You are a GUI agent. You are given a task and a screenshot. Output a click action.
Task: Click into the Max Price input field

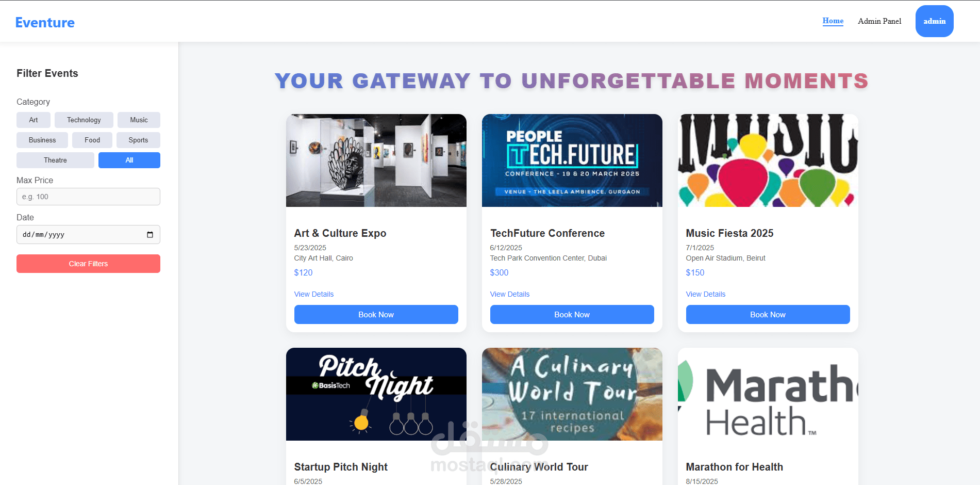[88, 197]
